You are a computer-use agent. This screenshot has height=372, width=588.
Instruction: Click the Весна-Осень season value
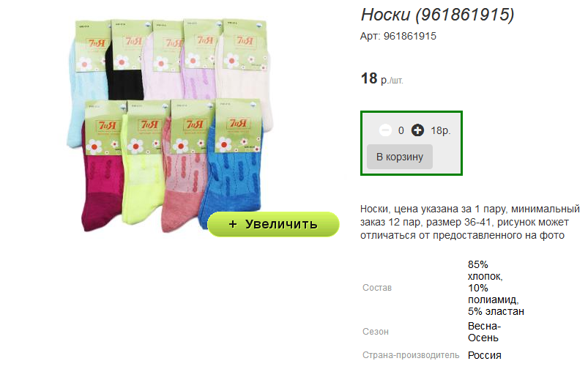[484, 332]
